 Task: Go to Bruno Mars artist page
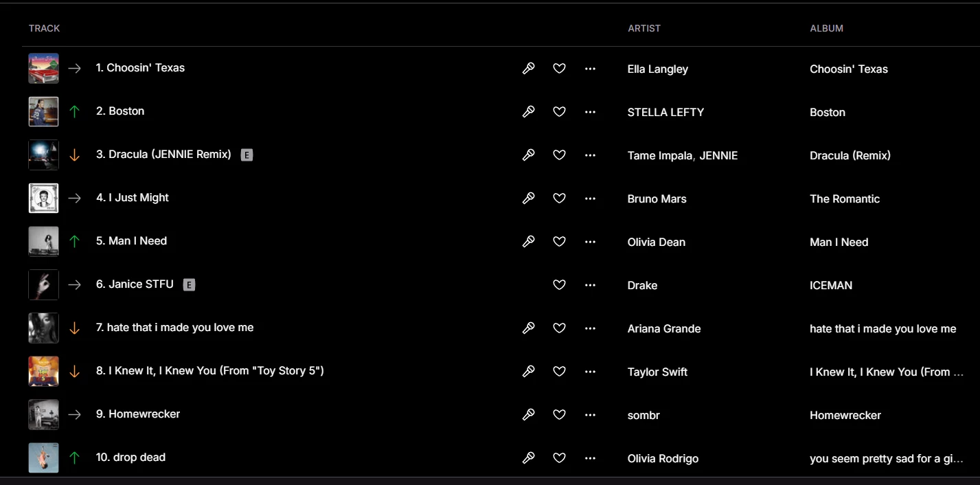click(x=657, y=199)
